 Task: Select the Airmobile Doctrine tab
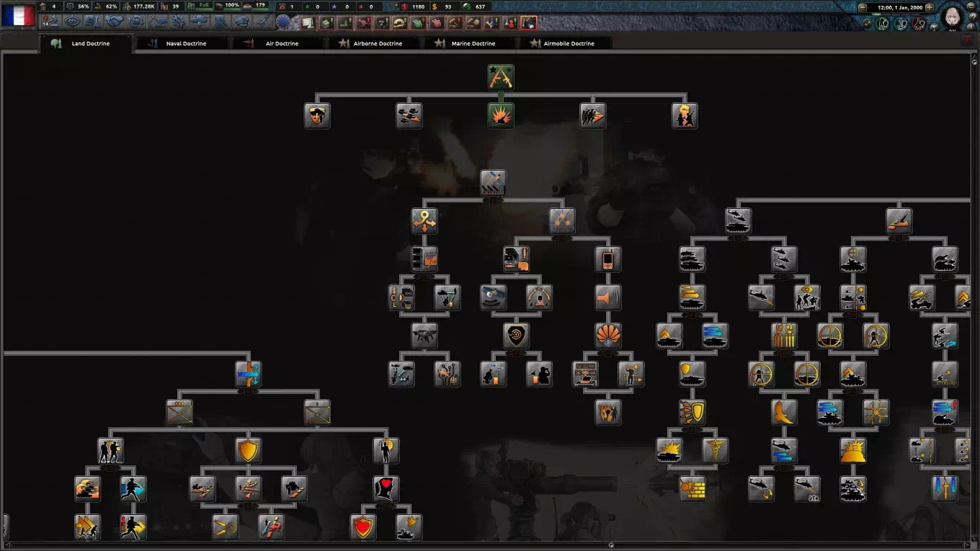click(x=566, y=44)
